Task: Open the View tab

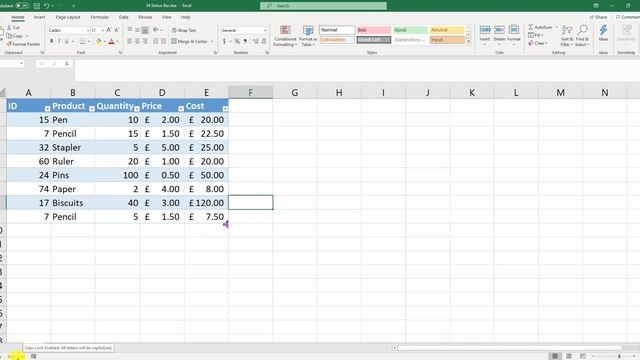Action: 167,17
